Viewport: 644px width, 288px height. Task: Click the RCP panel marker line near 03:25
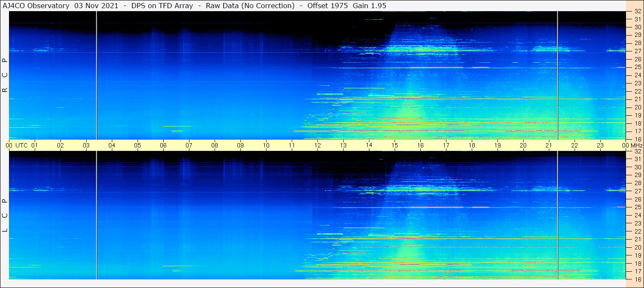(x=96, y=75)
